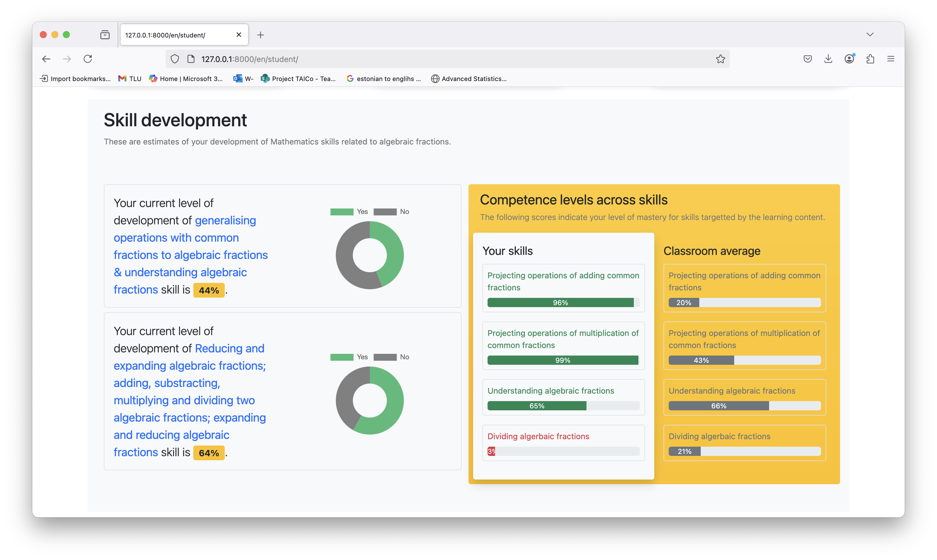Select 'Dividing algerbaic fractions' in Your skills
The height and width of the screenshot is (560, 937).
click(538, 436)
